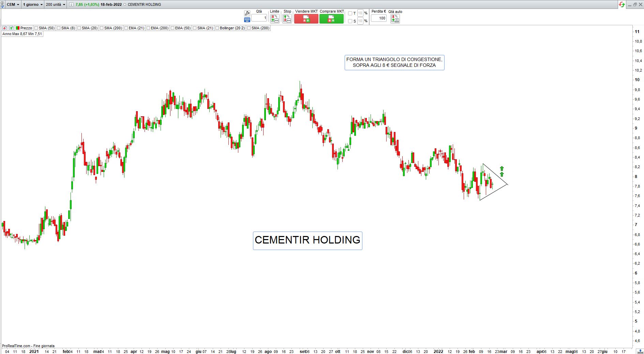Viewport: 644px width, 354px height.
Task: Enable the T percent checkbox
Action: tap(350, 13)
